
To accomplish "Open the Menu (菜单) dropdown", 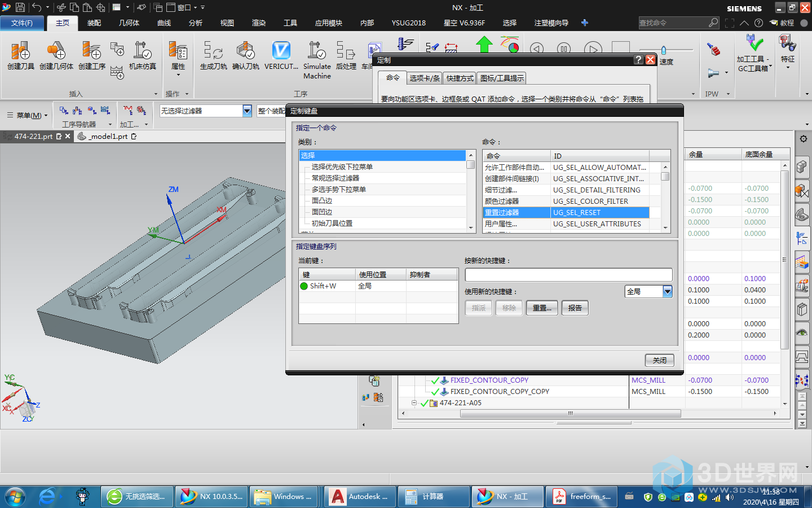I will (27, 115).
